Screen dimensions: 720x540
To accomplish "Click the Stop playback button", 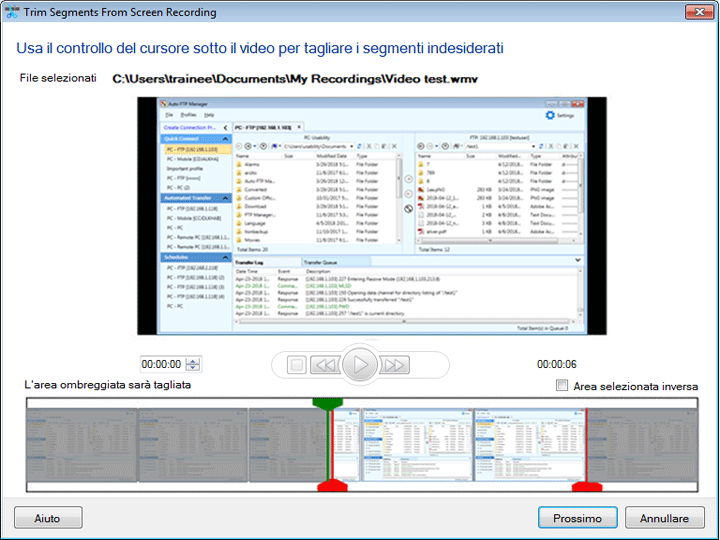I will coord(296,365).
